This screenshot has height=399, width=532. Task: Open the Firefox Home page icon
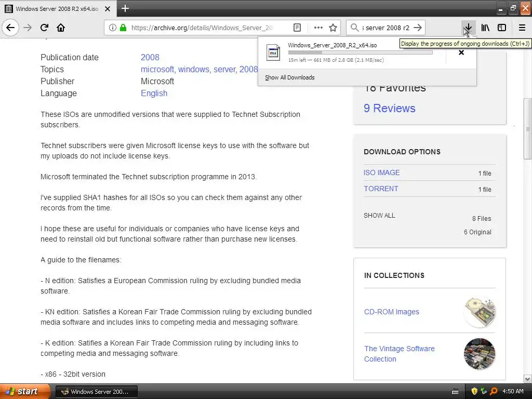coord(61,28)
